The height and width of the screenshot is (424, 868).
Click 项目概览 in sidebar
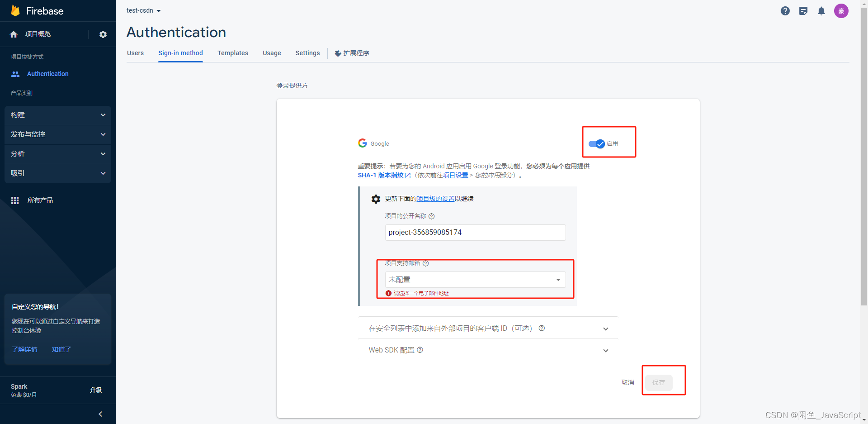tap(38, 34)
